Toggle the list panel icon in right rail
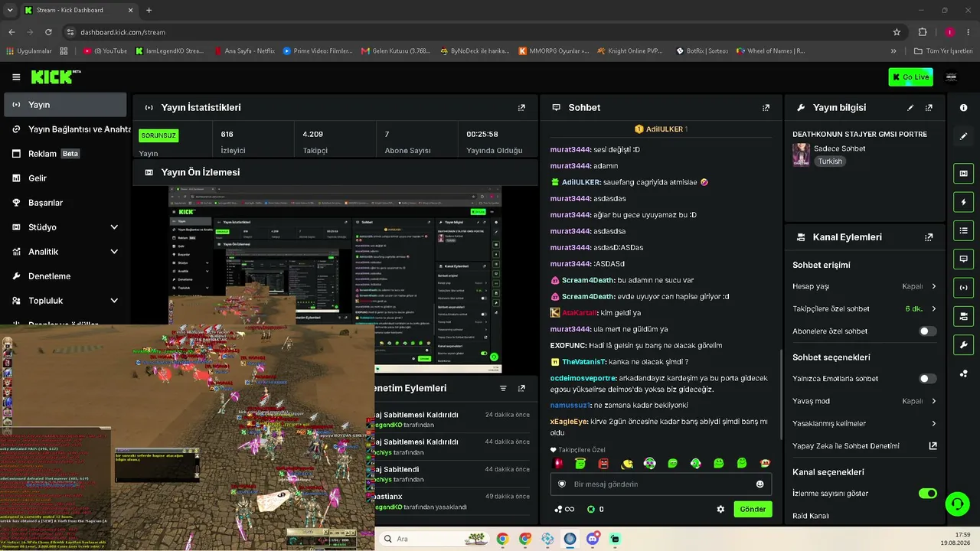Image resolution: width=980 pixels, height=551 pixels. pos(963,230)
